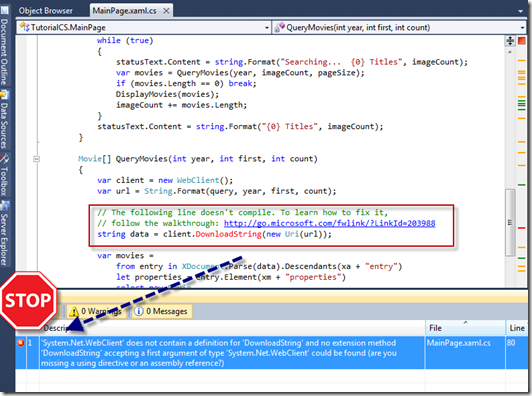Open the TutorialCS.MainPage class dropdown

[267, 28]
